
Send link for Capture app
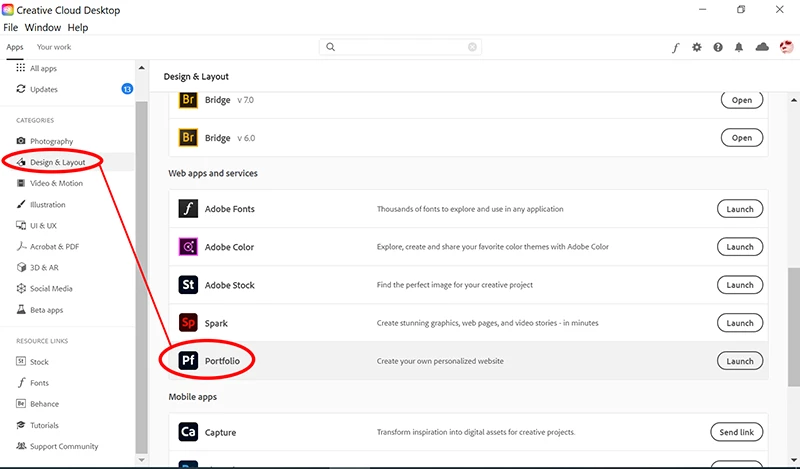coord(737,432)
